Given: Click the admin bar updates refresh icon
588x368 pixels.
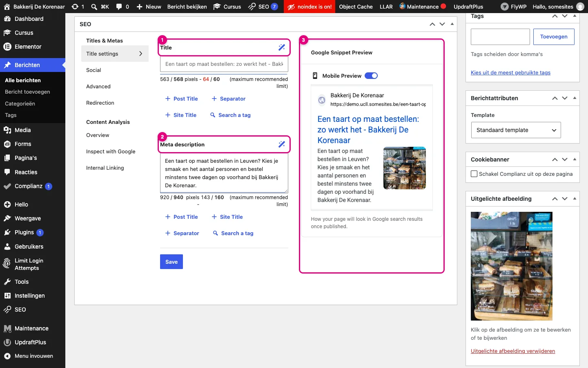Looking at the screenshot, I should tap(75, 7).
